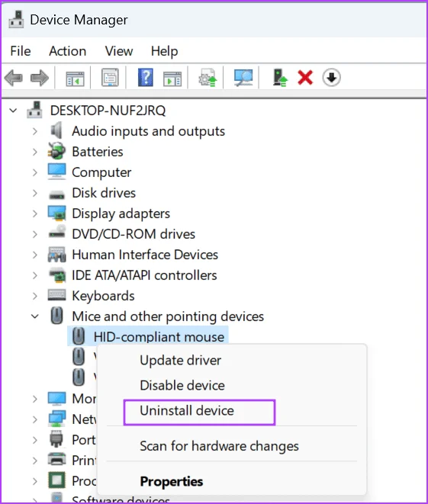The image size is (428, 504).
Task: Click the Mice and pointing devices icon
Action: coord(56,316)
